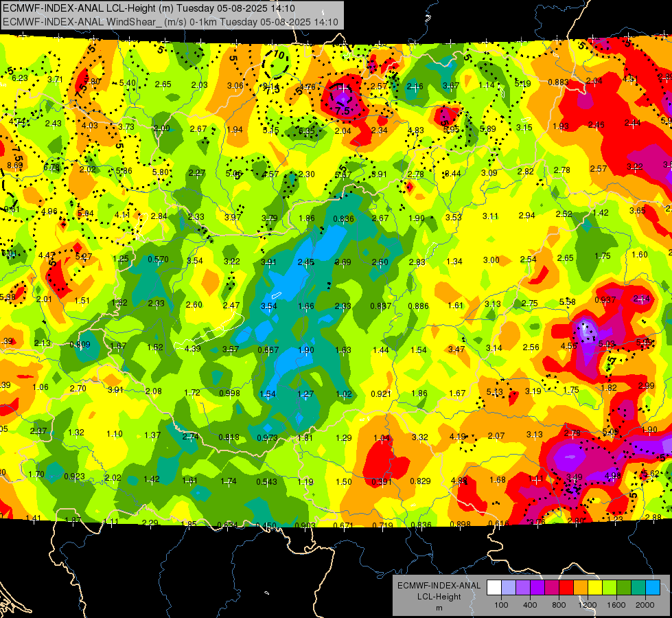672x618 pixels.
Task: Click the wind shear value 4.88
Action: coord(459,481)
